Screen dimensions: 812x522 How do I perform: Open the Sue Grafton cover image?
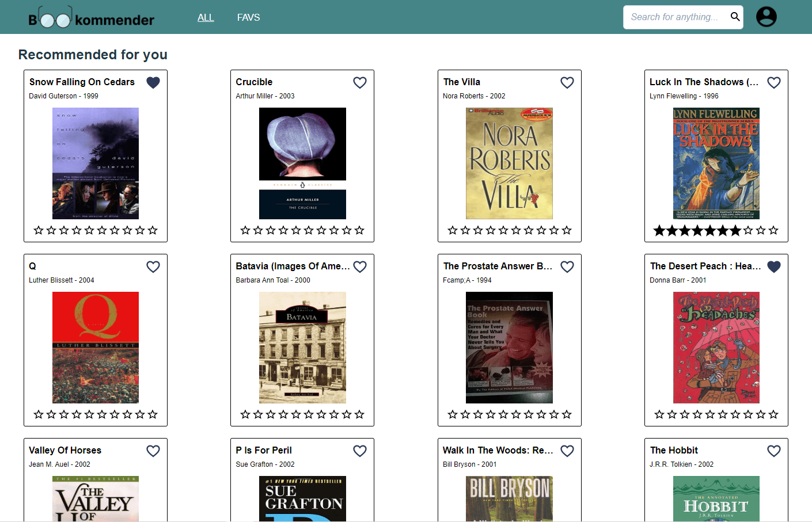point(302,498)
